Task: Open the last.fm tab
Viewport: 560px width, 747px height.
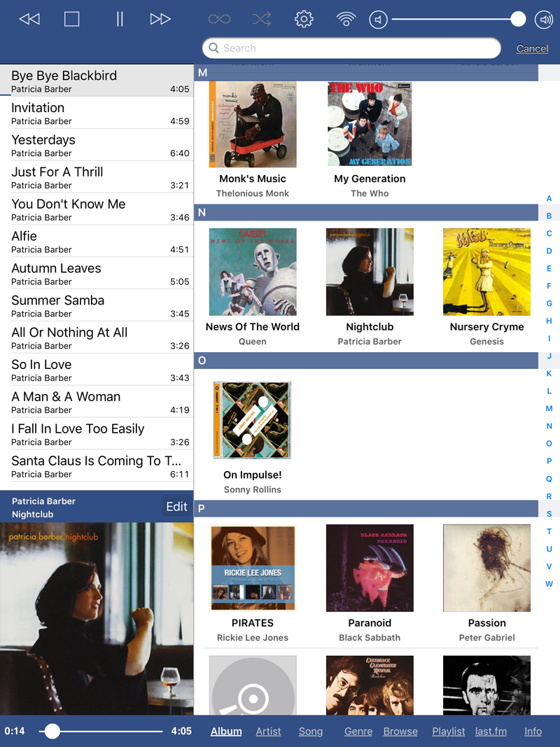Action: [x=491, y=732]
